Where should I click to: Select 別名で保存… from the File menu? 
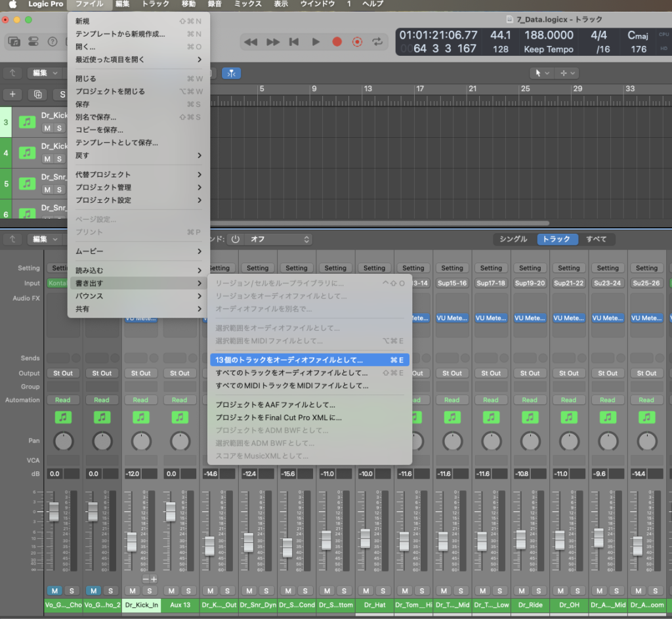coord(138,117)
